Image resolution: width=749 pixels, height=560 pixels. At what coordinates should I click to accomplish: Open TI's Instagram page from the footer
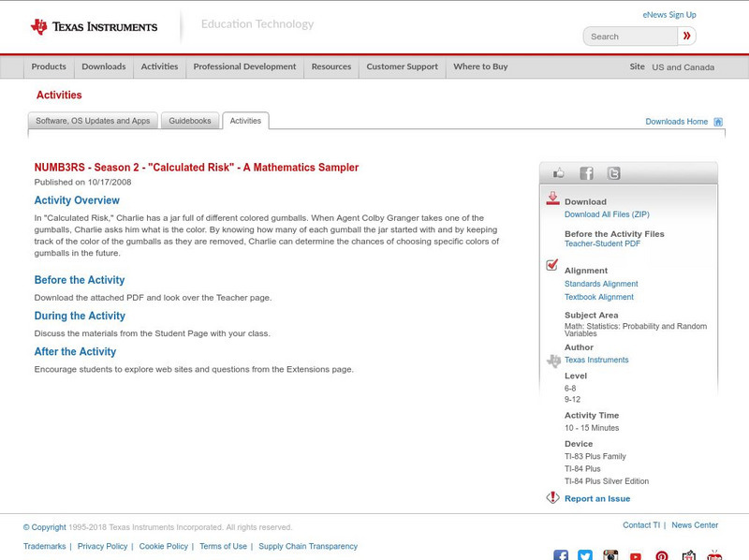coord(609,555)
